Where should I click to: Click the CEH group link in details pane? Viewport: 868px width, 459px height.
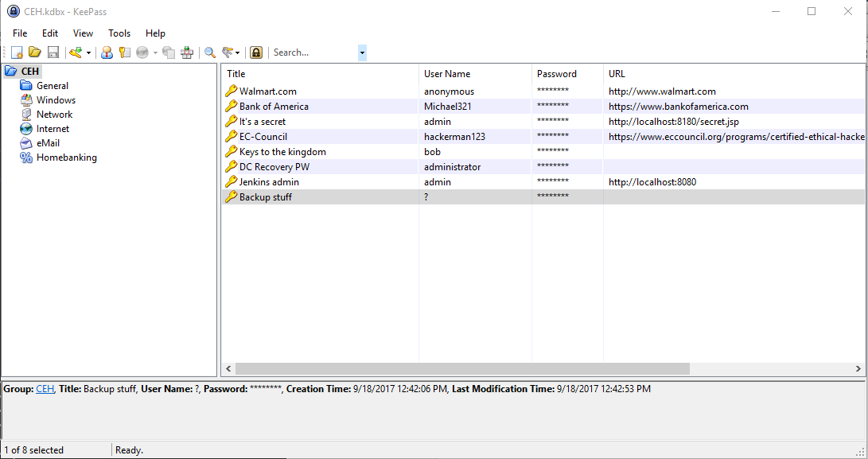point(45,389)
